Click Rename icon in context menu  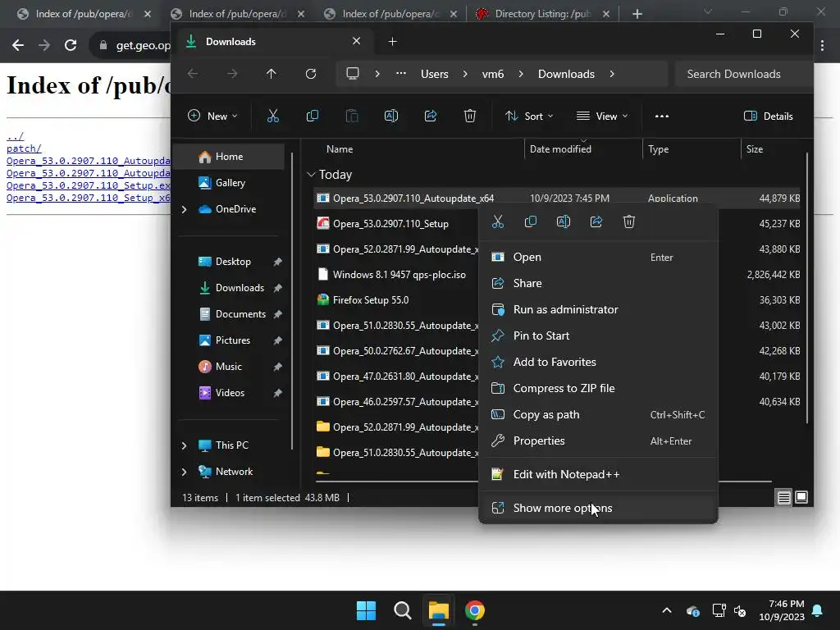point(563,221)
